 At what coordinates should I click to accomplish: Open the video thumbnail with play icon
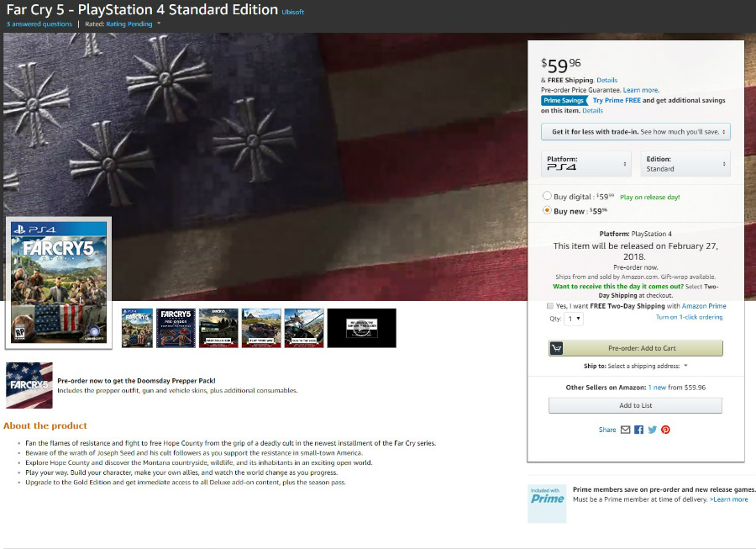pos(361,328)
